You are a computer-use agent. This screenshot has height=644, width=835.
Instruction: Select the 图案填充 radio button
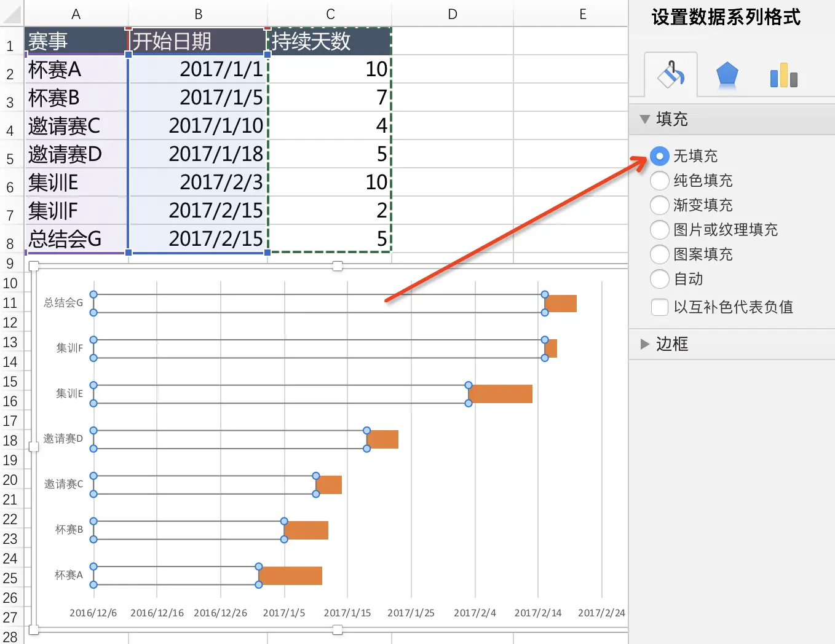660,254
